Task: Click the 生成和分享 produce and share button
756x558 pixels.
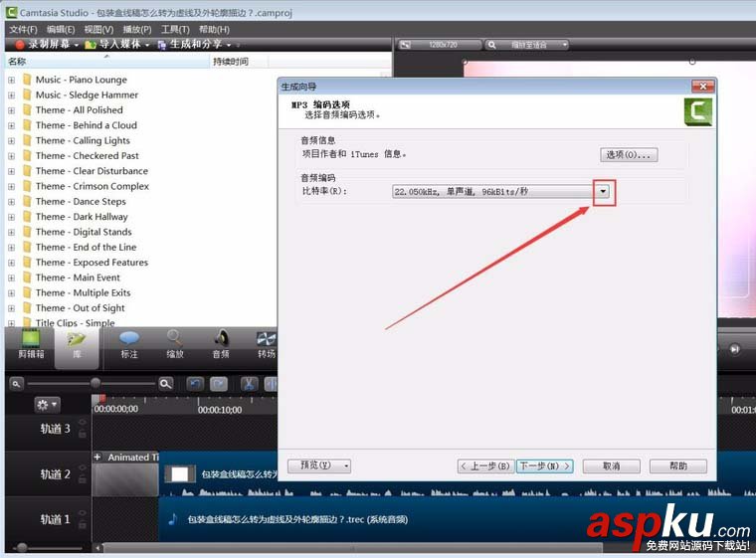Action: tap(190, 45)
